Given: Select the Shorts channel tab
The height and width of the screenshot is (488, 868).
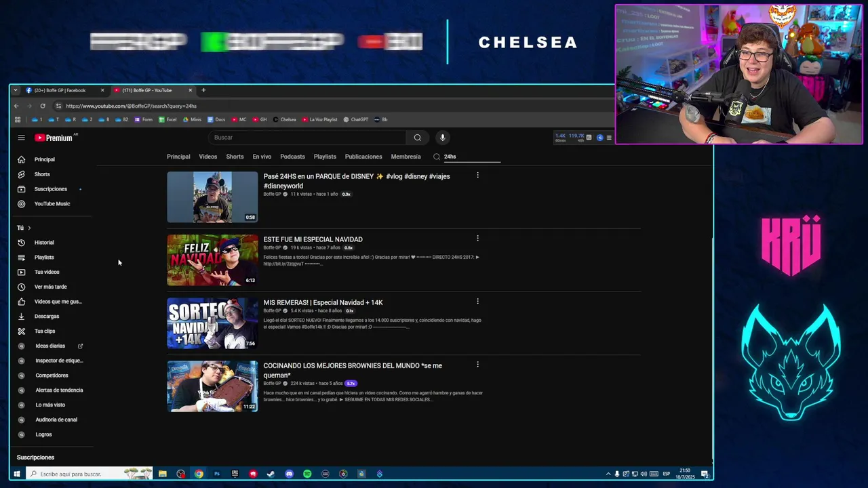Looking at the screenshot, I should 235,157.
